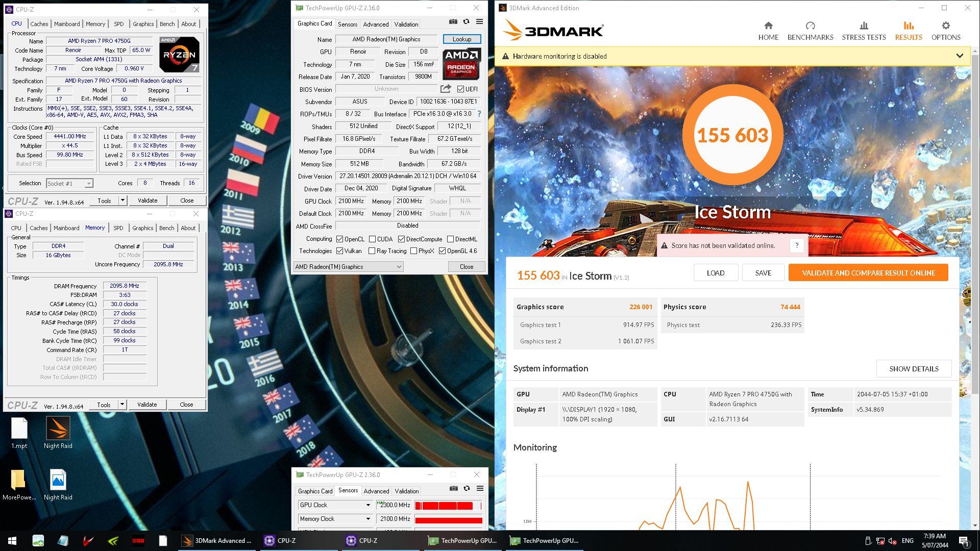
Task: Select MorePowe... folder on desktop
Action: click(19, 485)
